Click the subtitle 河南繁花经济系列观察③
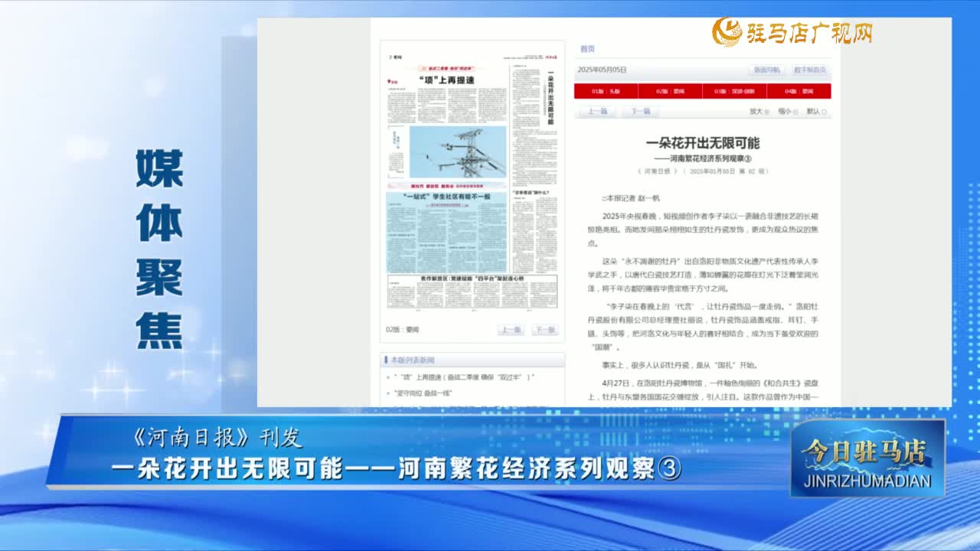The image size is (980, 551). click(703, 158)
